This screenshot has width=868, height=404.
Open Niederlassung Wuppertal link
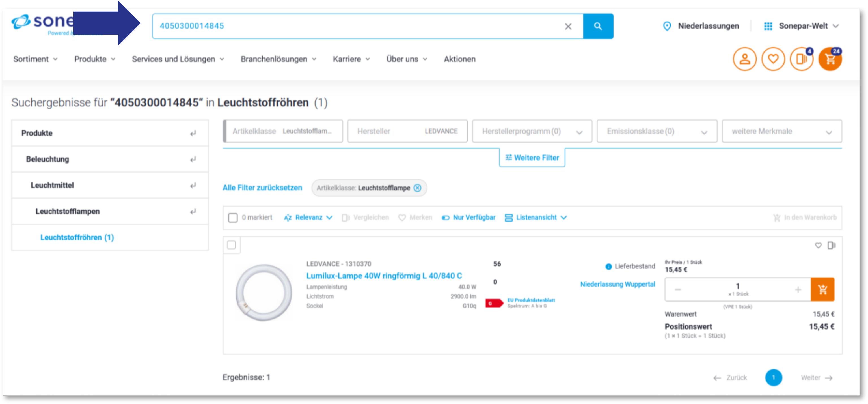[617, 284]
